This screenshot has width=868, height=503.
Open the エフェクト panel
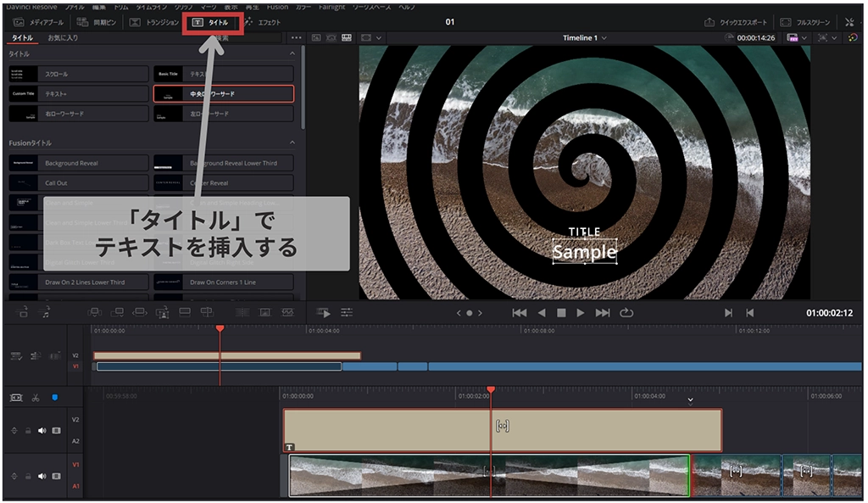point(263,22)
